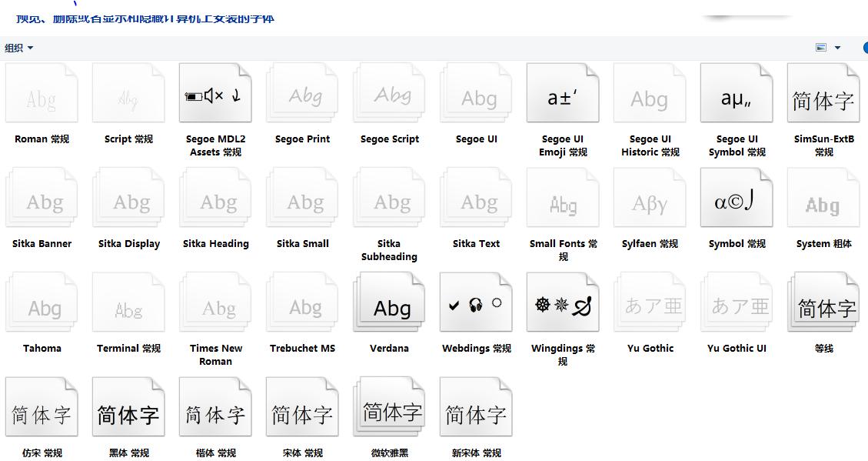868x461 pixels.
Task: Select the System 粗体 font icon
Action: point(823,198)
